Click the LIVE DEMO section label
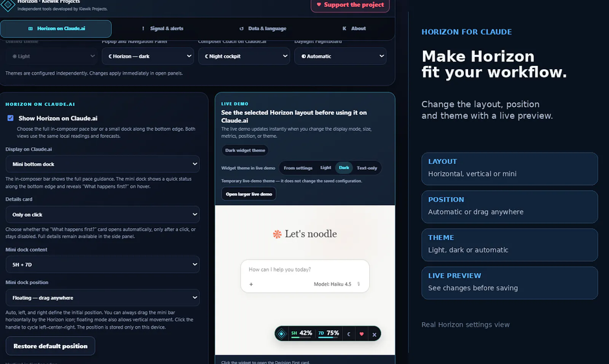The height and width of the screenshot is (364, 609). pyautogui.click(x=235, y=104)
